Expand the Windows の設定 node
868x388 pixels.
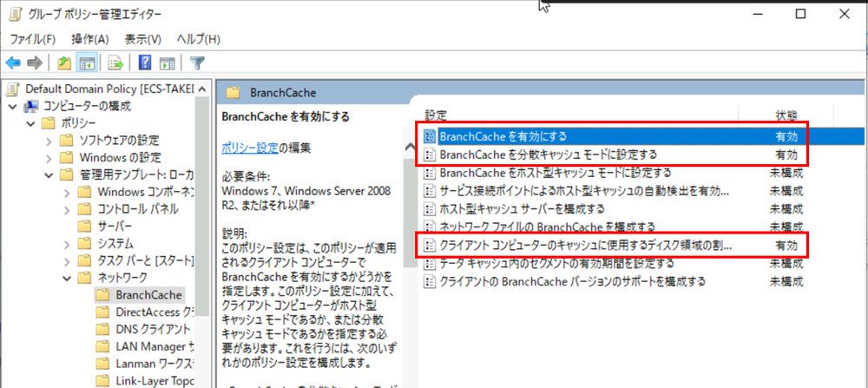[x=49, y=157]
